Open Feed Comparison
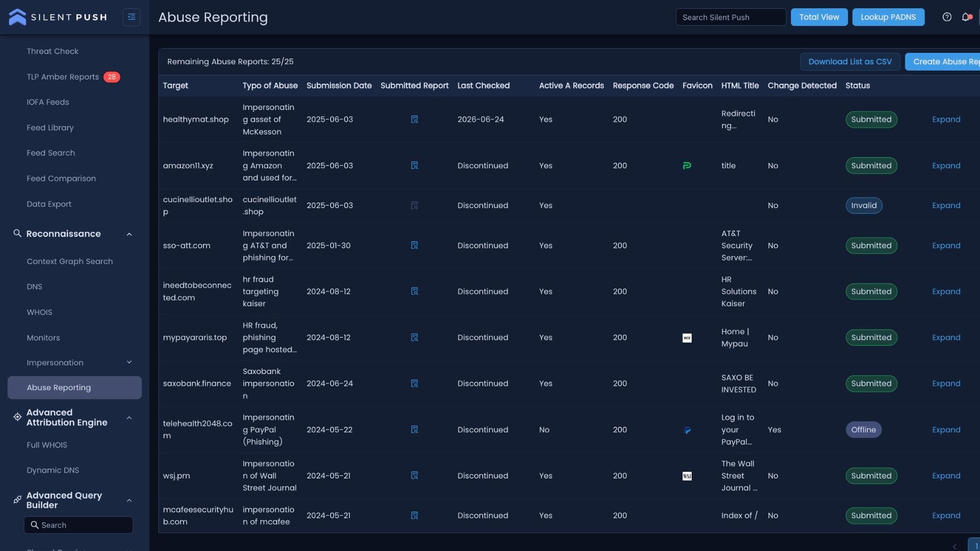 pyautogui.click(x=61, y=179)
